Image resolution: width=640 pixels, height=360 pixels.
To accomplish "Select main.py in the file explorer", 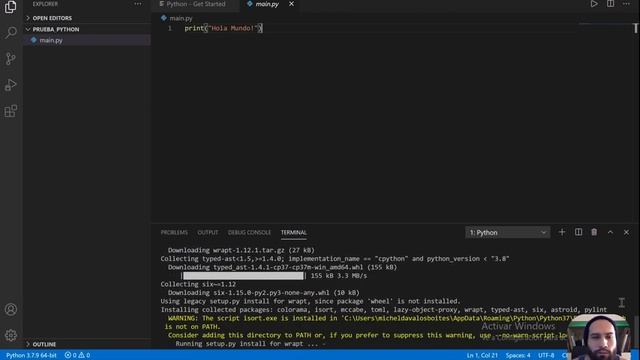I will (88, 40).
